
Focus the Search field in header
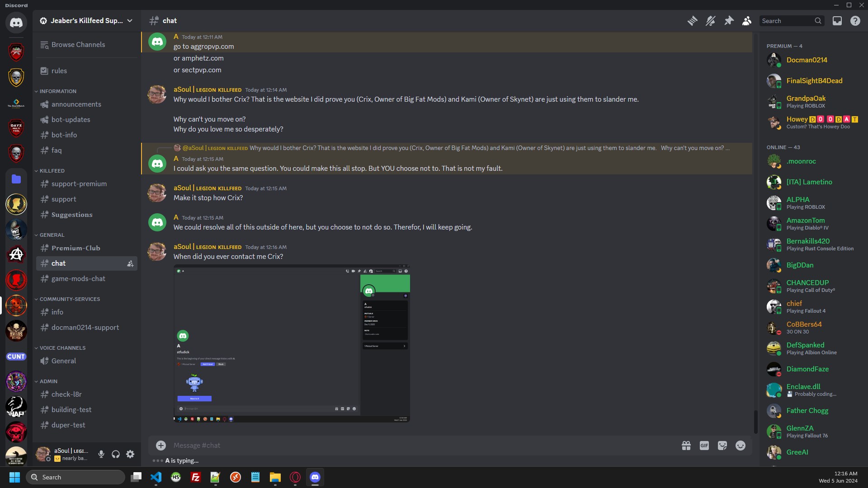[x=792, y=21]
